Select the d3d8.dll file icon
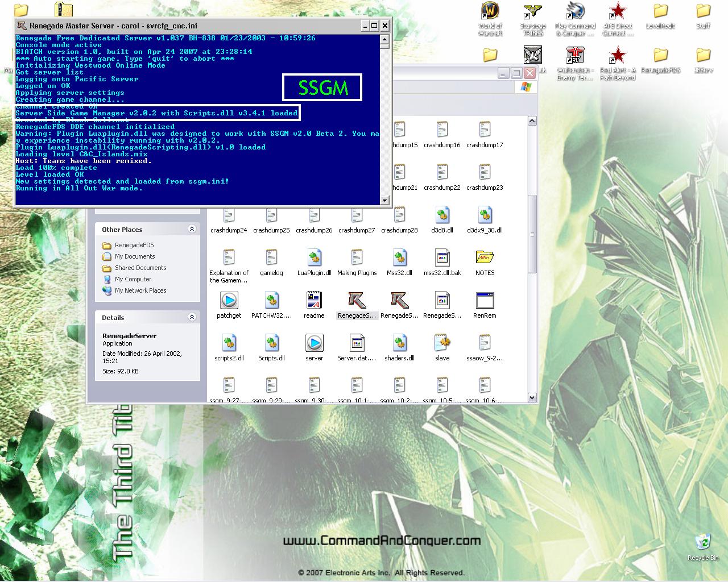Image resolution: width=728 pixels, height=582 pixels. pos(442,215)
